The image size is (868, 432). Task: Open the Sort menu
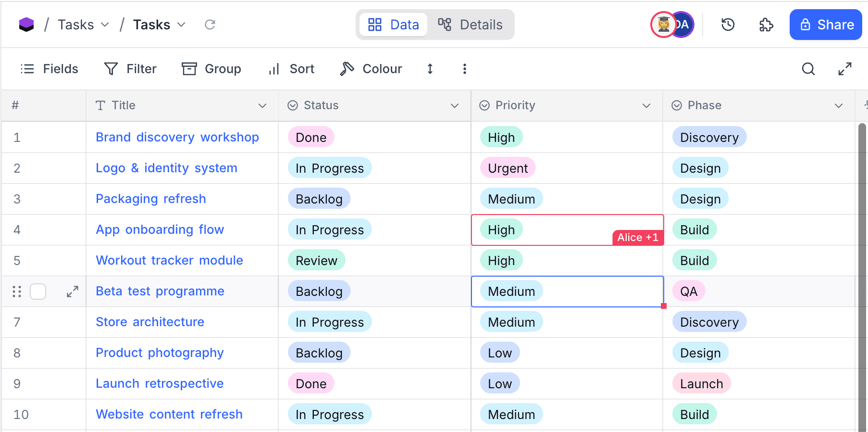tap(291, 69)
